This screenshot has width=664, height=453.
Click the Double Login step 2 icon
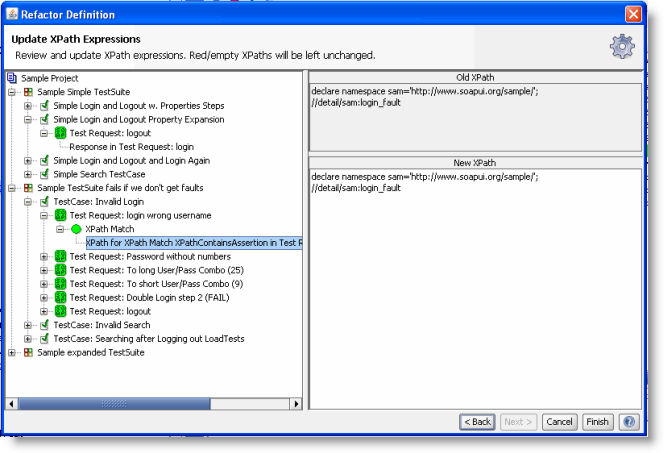(x=61, y=297)
